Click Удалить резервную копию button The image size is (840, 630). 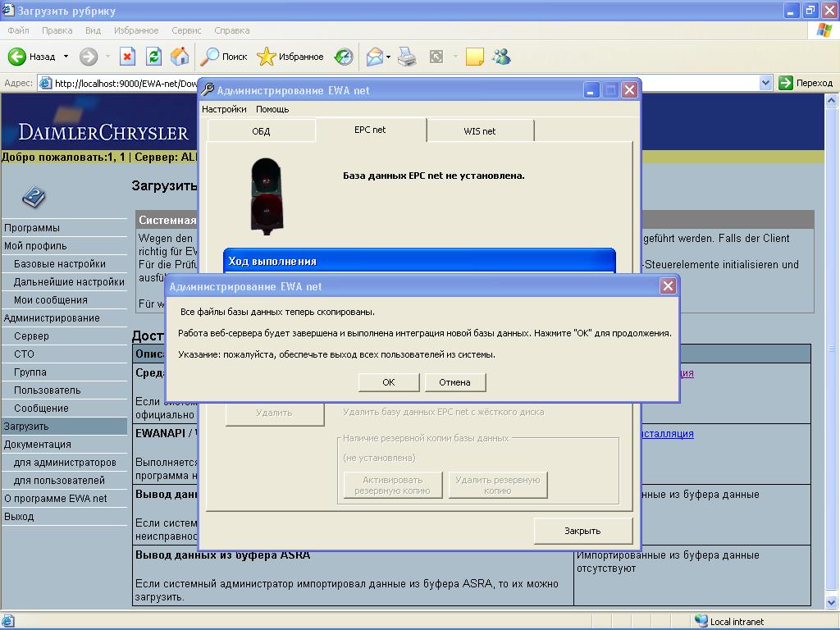pyautogui.click(x=498, y=485)
